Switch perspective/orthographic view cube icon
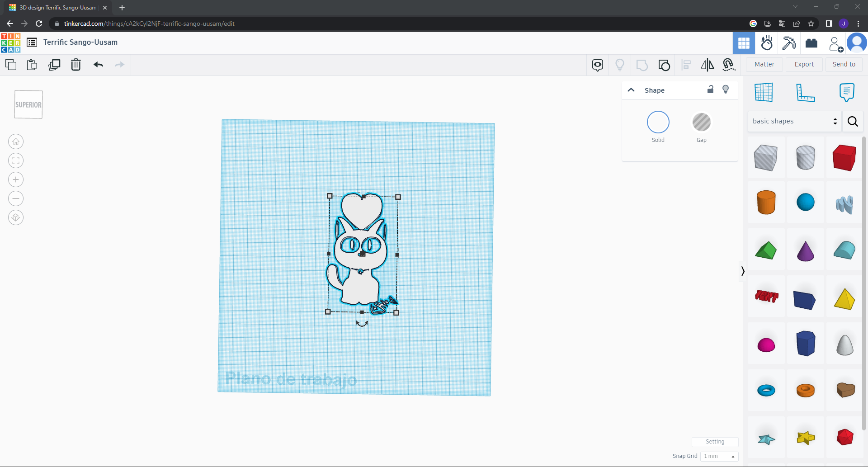This screenshot has height=467, width=868. (16, 217)
